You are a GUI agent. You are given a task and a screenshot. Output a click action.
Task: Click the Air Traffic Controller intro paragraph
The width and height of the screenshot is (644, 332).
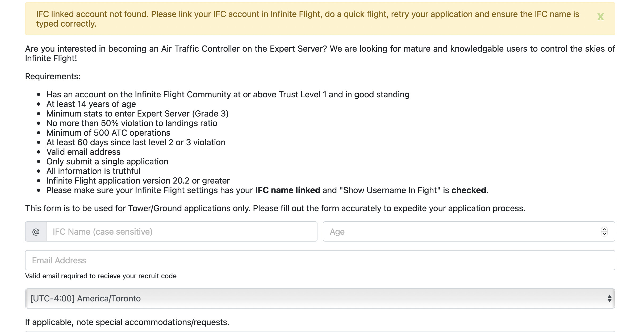[x=320, y=53]
